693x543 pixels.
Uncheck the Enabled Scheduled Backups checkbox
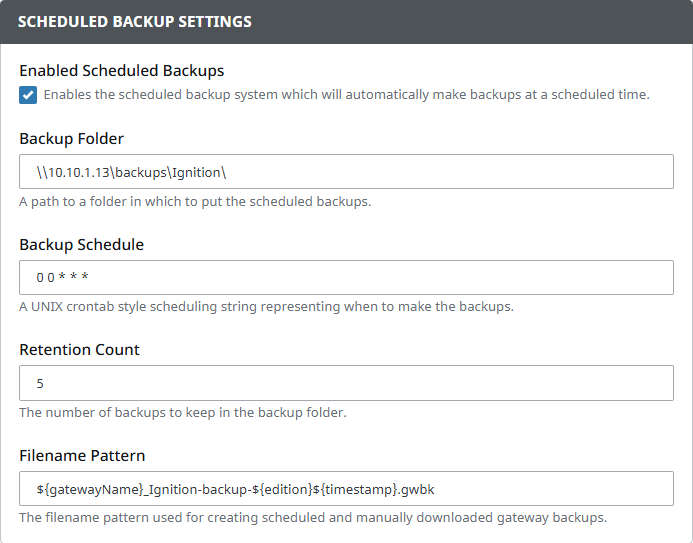tap(28, 95)
